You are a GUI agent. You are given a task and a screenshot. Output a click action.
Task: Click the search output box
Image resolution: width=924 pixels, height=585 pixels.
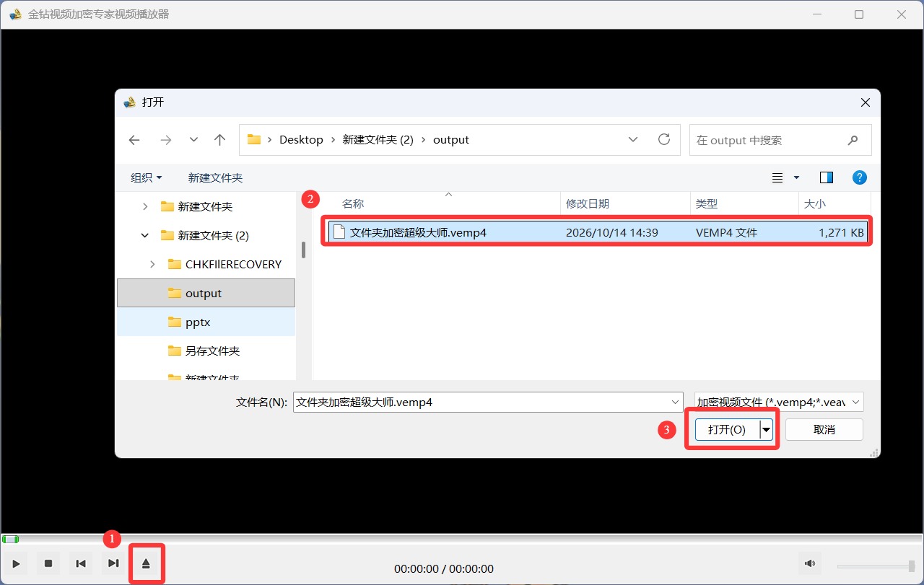click(x=780, y=141)
